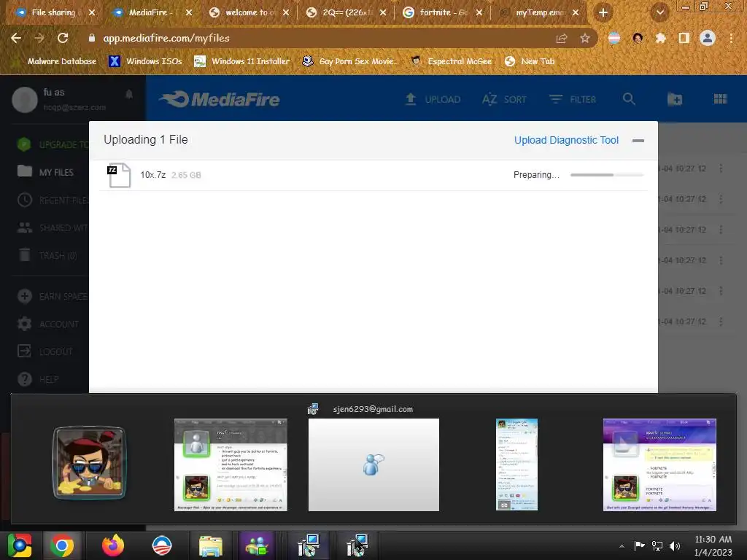Open Chrome extensions puzzle icon
The height and width of the screenshot is (560, 747).
(x=660, y=38)
